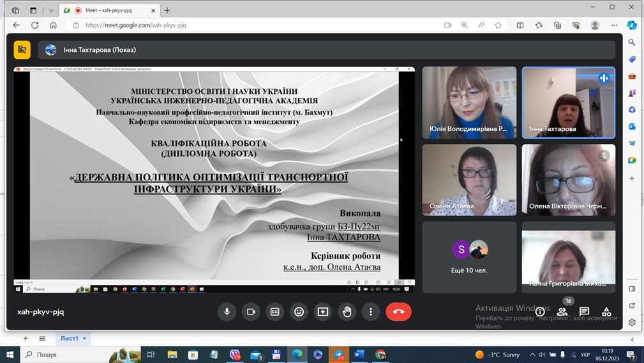Open Copilot in Edge sidebar
This screenshot has height=363, width=644.
(x=632, y=25)
